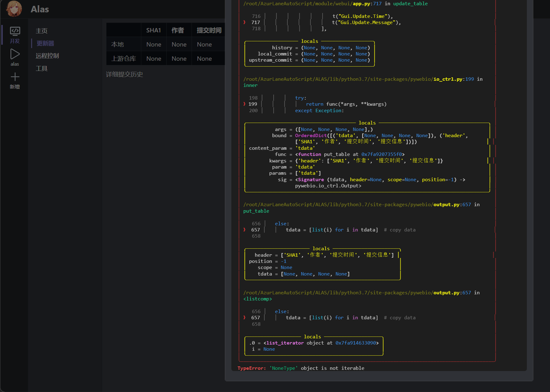Open 新增 from the left sidebar
Image resolution: width=550 pixels, height=392 pixels.
14,86
